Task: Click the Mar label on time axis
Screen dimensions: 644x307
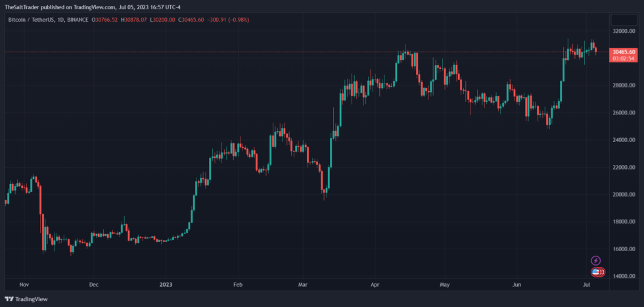Action: [x=303, y=285]
